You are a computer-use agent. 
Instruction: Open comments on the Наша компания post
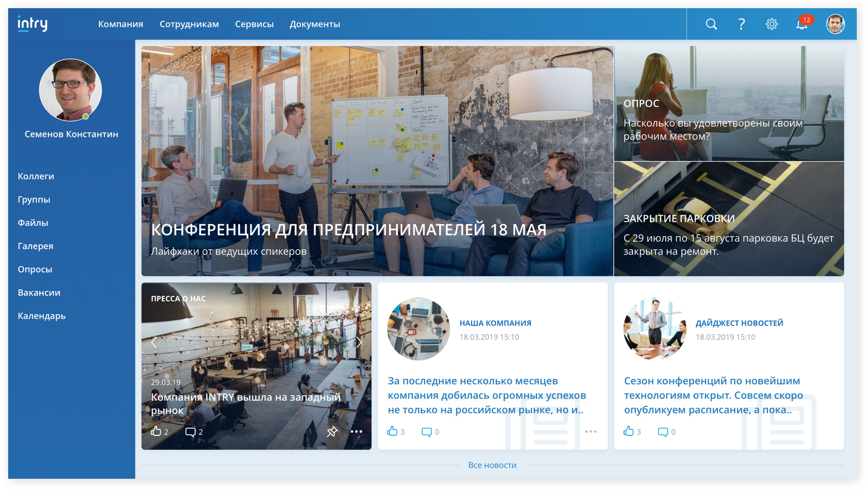tap(426, 432)
